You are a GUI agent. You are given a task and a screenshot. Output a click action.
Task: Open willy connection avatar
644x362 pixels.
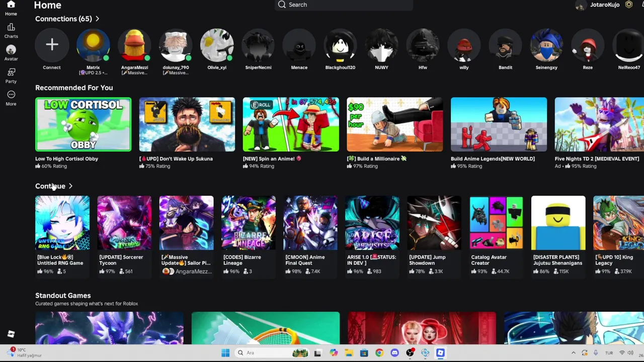pos(464,45)
